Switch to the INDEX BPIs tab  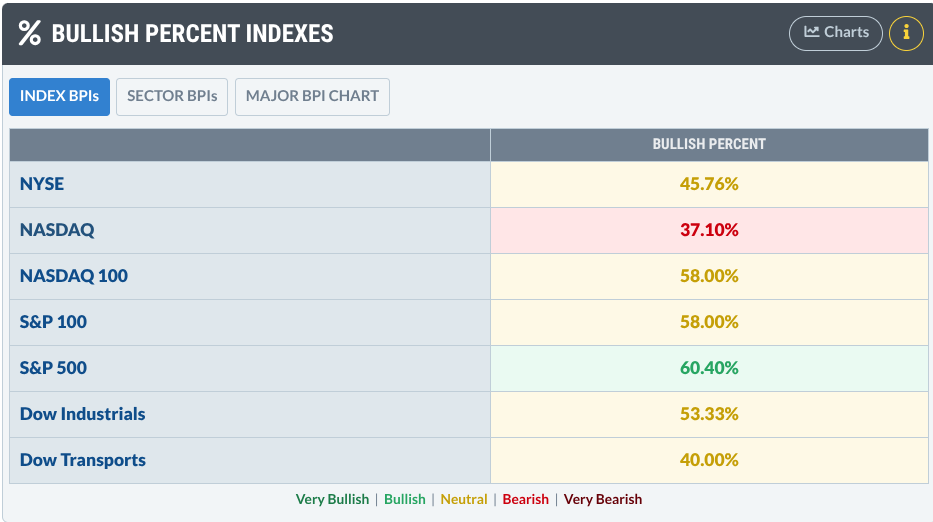[x=60, y=97]
